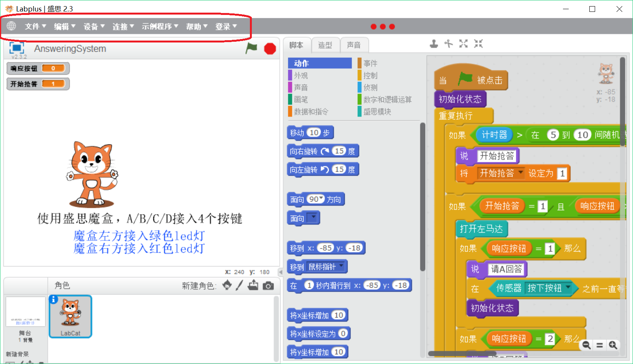The width and height of the screenshot is (633, 364).
Task: Select the 外观 block category
Action: [301, 75]
